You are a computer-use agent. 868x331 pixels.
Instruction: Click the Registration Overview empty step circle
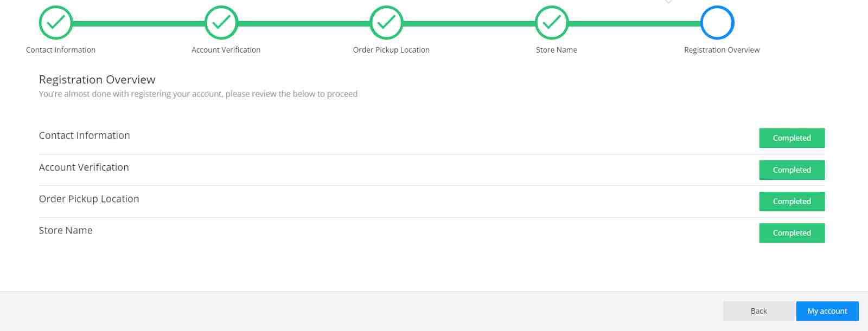pyautogui.click(x=717, y=23)
